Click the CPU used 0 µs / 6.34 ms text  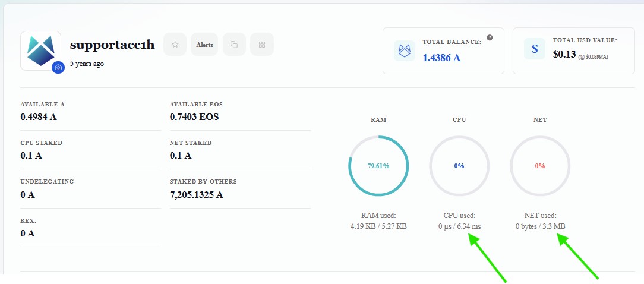tap(459, 226)
